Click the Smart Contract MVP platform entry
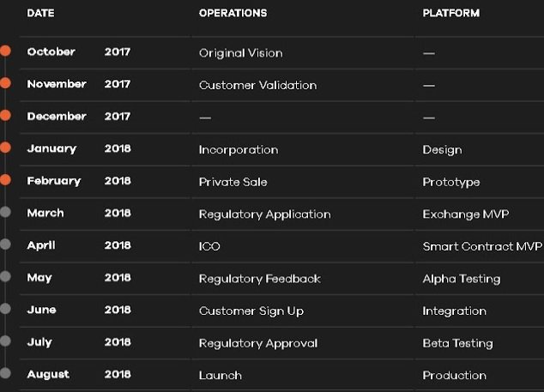The width and height of the screenshot is (544, 392). tap(482, 246)
